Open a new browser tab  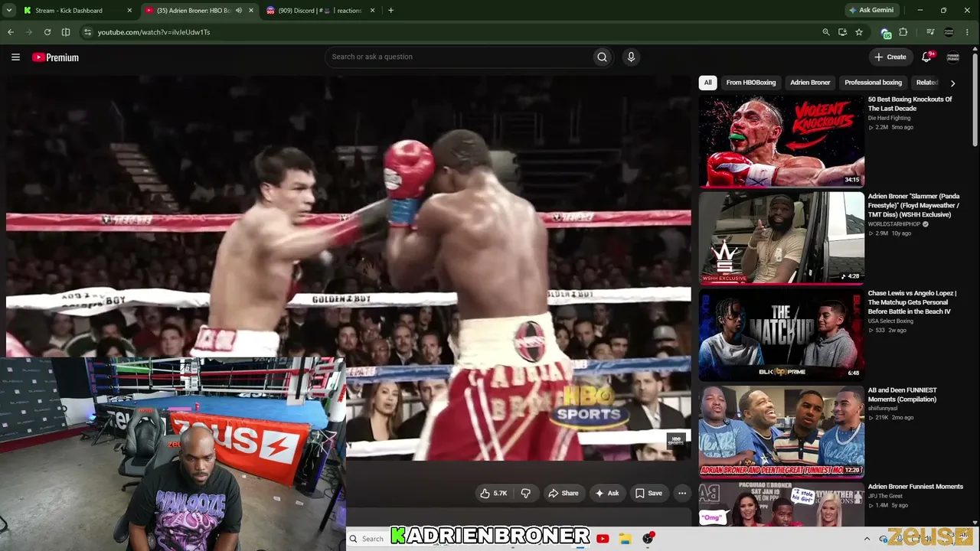pyautogui.click(x=390, y=11)
